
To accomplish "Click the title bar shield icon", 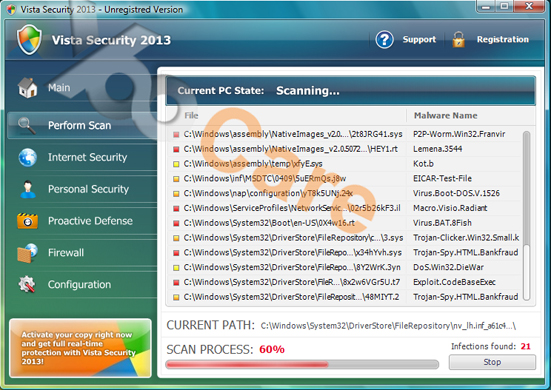I will [11, 9].
